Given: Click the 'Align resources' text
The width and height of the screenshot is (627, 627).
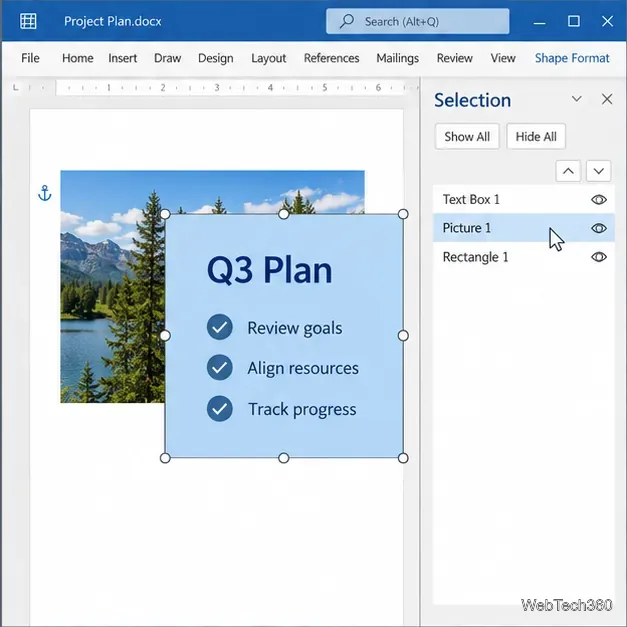Looking at the screenshot, I should pyautogui.click(x=303, y=368).
